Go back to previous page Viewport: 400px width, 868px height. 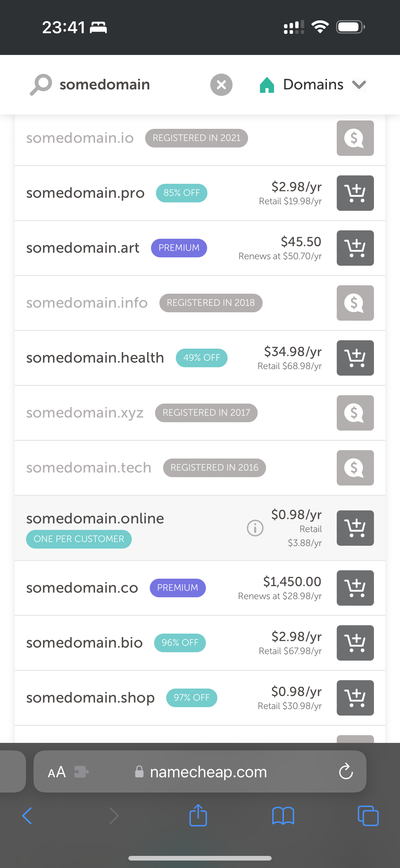27,816
